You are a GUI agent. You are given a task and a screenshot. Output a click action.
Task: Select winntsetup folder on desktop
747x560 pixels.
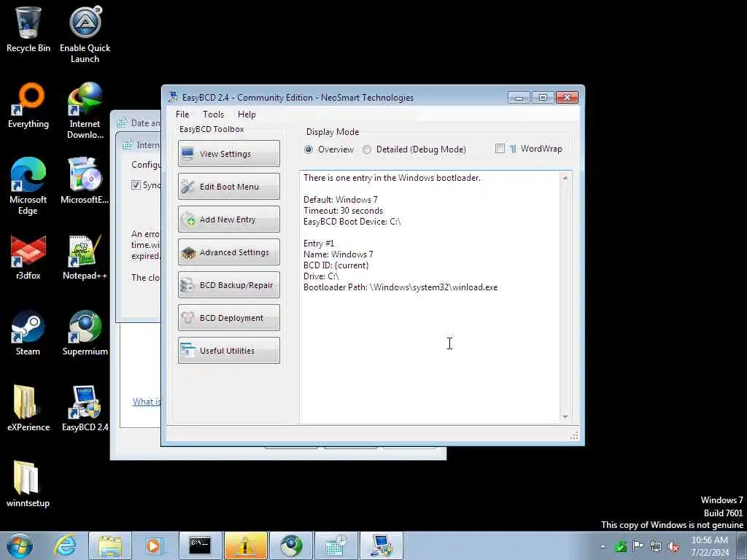(x=28, y=484)
